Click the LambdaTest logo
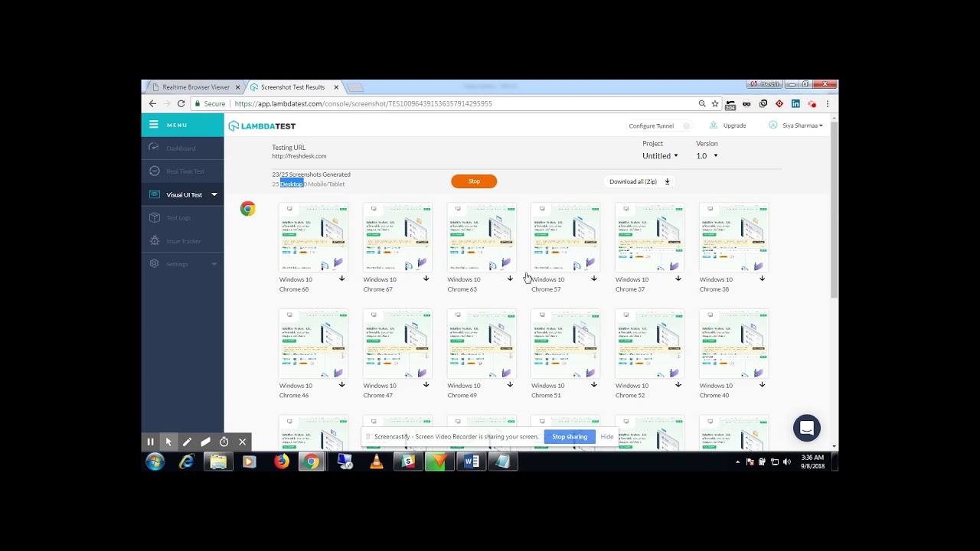 pos(262,126)
